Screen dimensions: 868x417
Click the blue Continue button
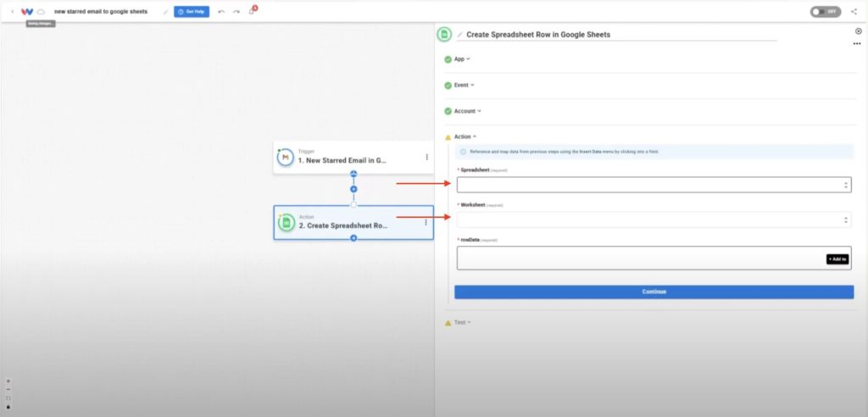click(654, 292)
